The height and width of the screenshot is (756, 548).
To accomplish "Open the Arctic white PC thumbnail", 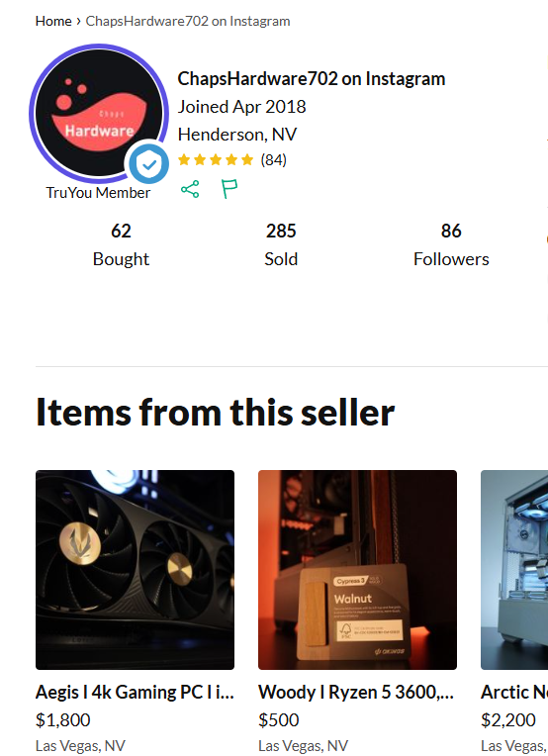I will click(x=514, y=570).
